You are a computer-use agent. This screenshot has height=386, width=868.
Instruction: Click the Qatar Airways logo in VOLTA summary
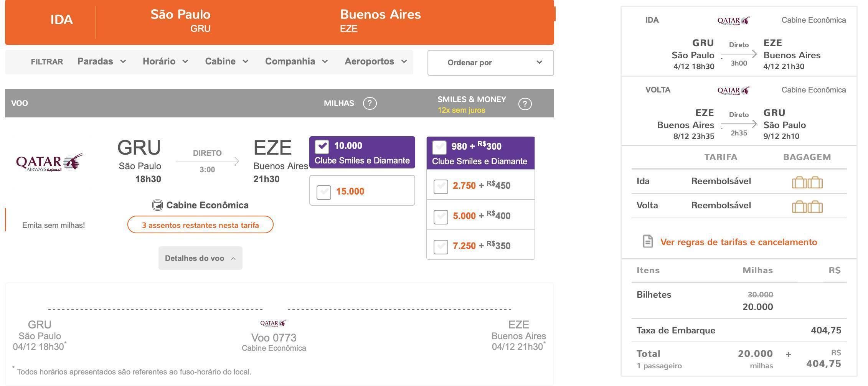coord(734,91)
